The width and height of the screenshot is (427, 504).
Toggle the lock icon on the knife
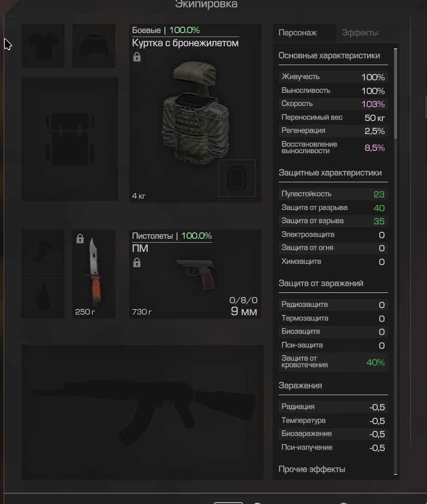[80, 239]
